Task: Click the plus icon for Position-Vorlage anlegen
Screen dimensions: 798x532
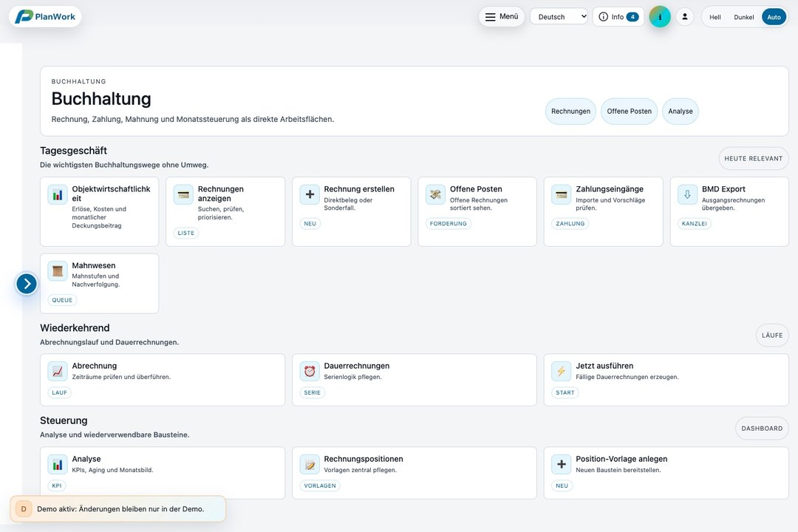Action: tap(562, 464)
